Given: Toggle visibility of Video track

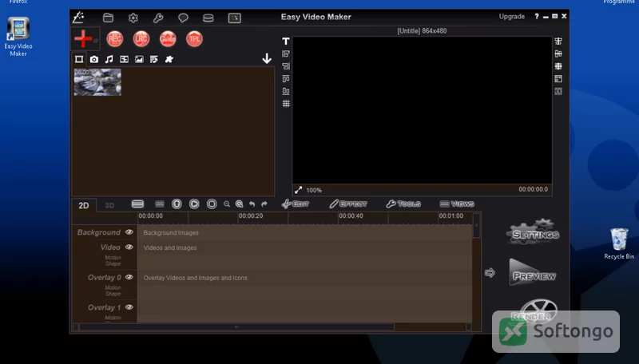Looking at the screenshot, I should click(x=129, y=247).
